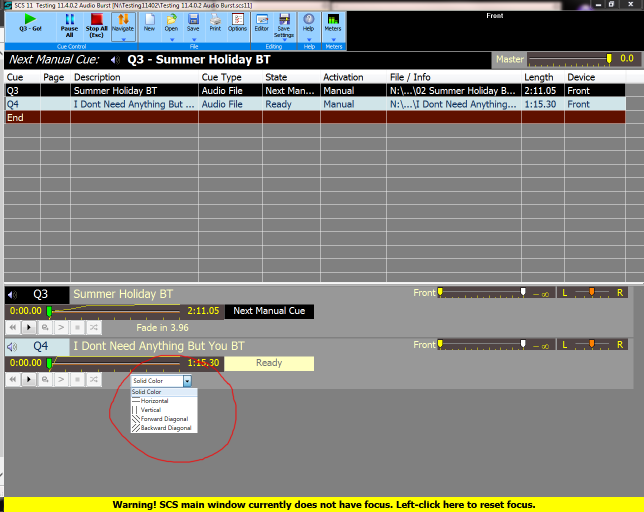Show the Meters panel
The width and height of the screenshot is (644, 512).
click(333, 22)
